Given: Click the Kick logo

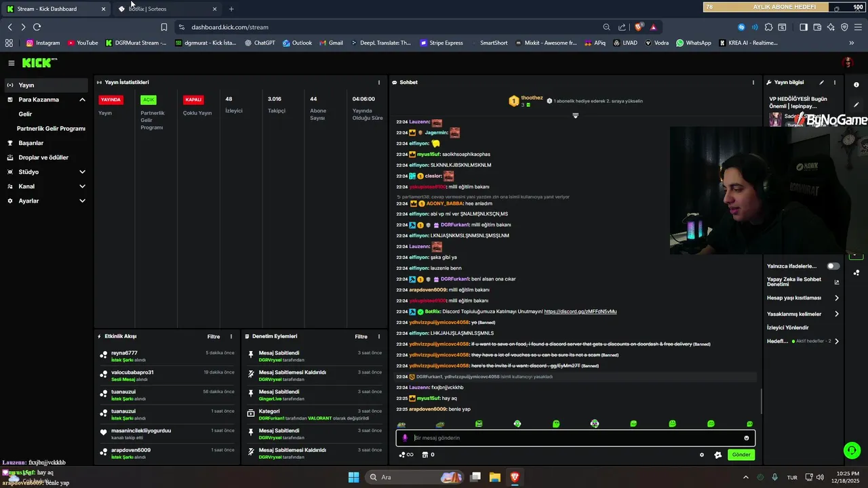Looking at the screenshot, I should coord(39,63).
